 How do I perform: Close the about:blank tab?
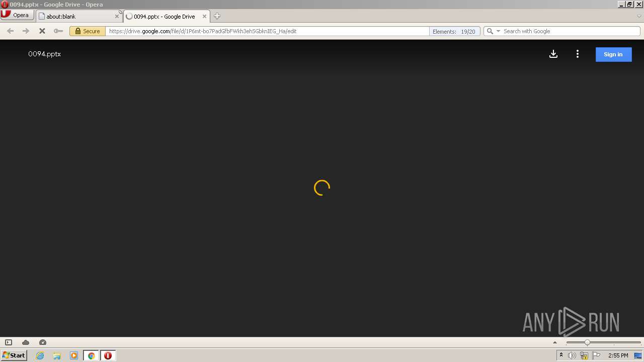click(x=117, y=16)
